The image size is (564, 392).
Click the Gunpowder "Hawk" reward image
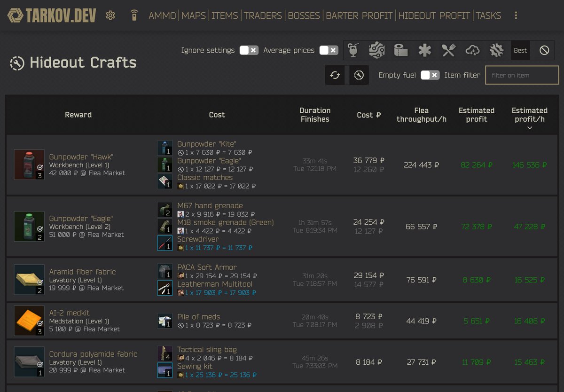(x=29, y=165)
